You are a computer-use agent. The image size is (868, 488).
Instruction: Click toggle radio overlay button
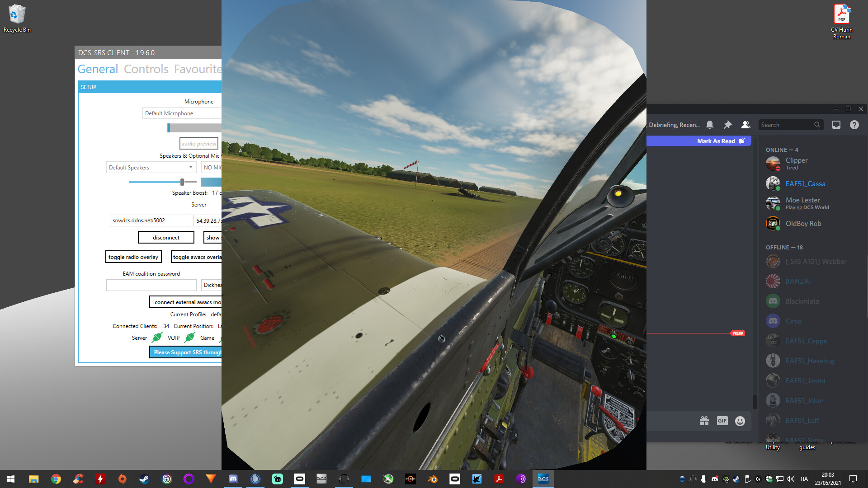click(x=133, y=257)
